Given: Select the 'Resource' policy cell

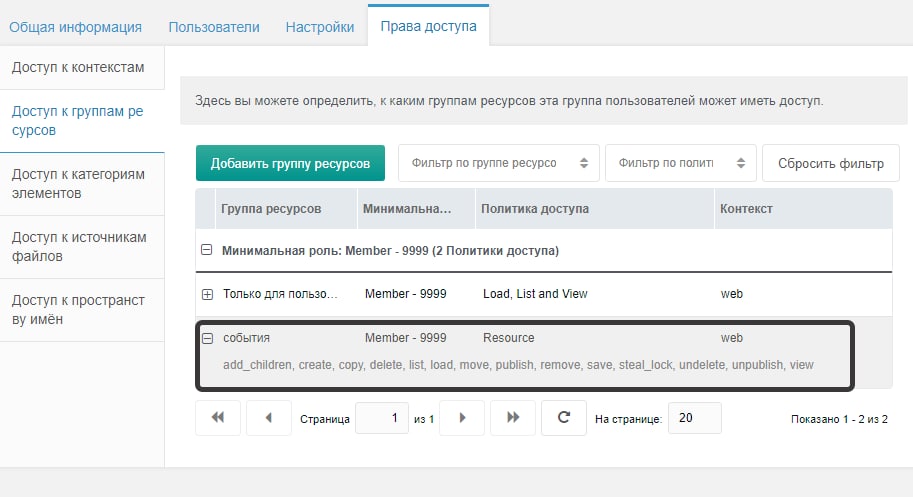Looking at the screenshot, I should click(x=508, y=338).
